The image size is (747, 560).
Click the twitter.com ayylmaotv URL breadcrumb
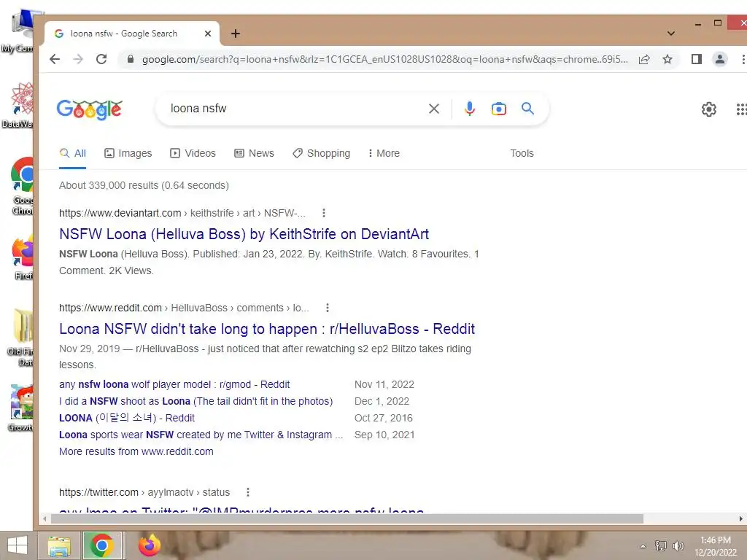[144, 492]
